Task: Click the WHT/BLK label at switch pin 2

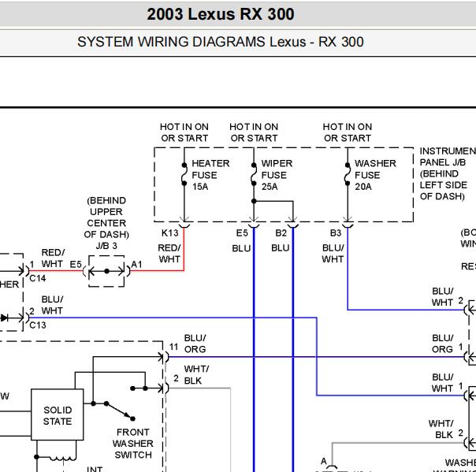Action: tap(196, 375)
